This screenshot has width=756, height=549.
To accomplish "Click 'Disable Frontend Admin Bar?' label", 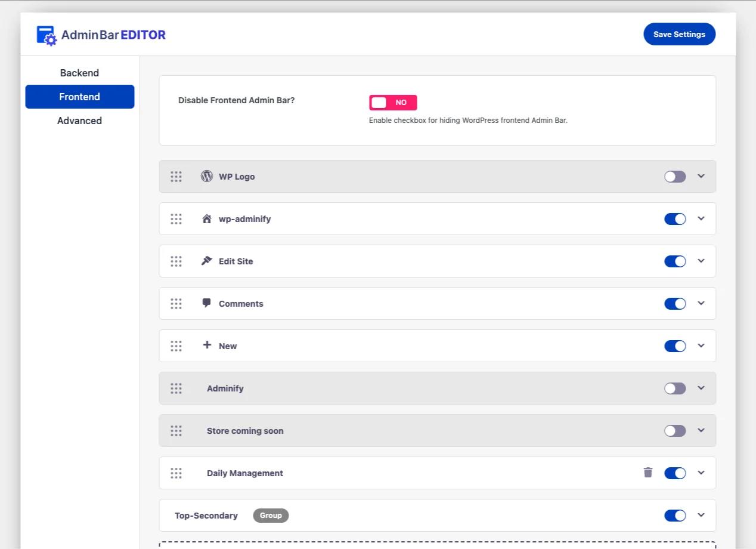I will click(x=237, y=100).
